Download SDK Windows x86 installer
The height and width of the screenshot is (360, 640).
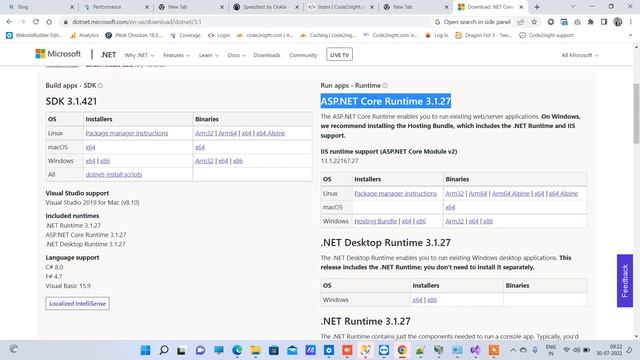click(x=105, y=161)
